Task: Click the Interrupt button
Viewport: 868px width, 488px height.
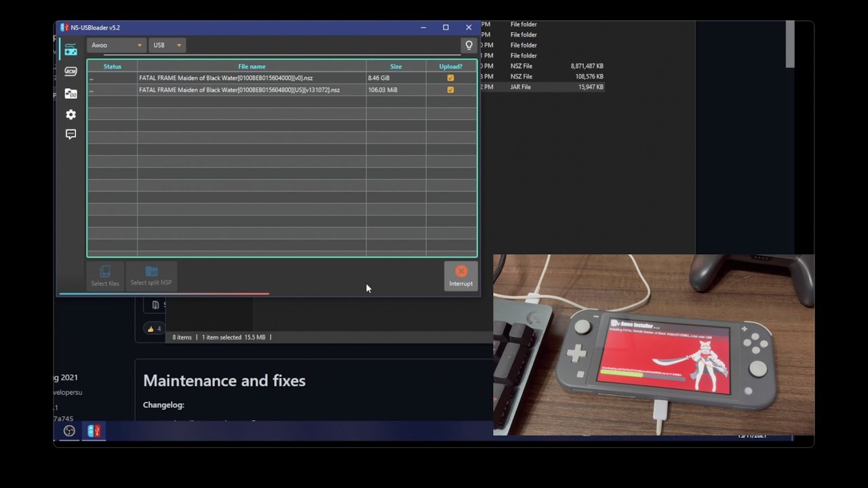Action: (x=461, y=276)
